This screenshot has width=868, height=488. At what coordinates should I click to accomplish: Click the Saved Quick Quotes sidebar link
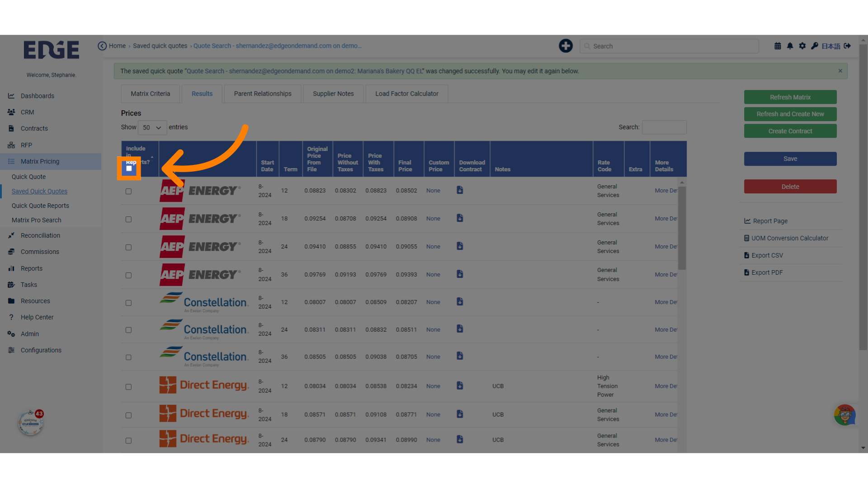[x=39, y=191]
